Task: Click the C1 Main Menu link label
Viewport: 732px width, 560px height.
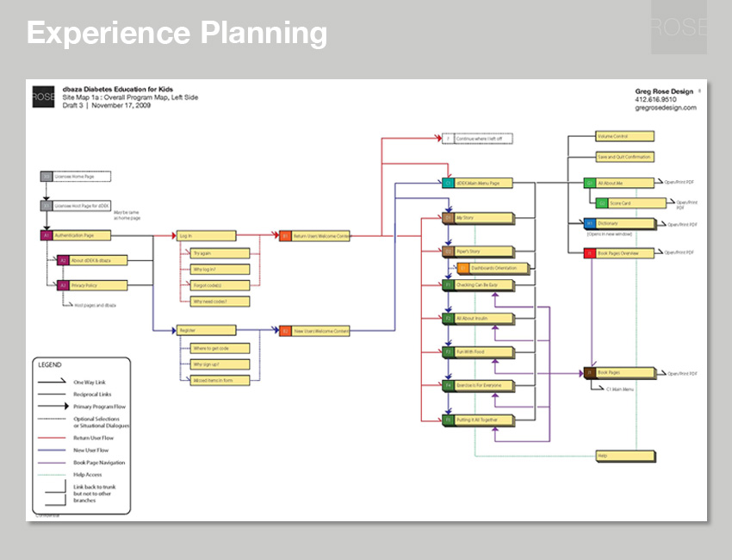Action: coord(620,389)
